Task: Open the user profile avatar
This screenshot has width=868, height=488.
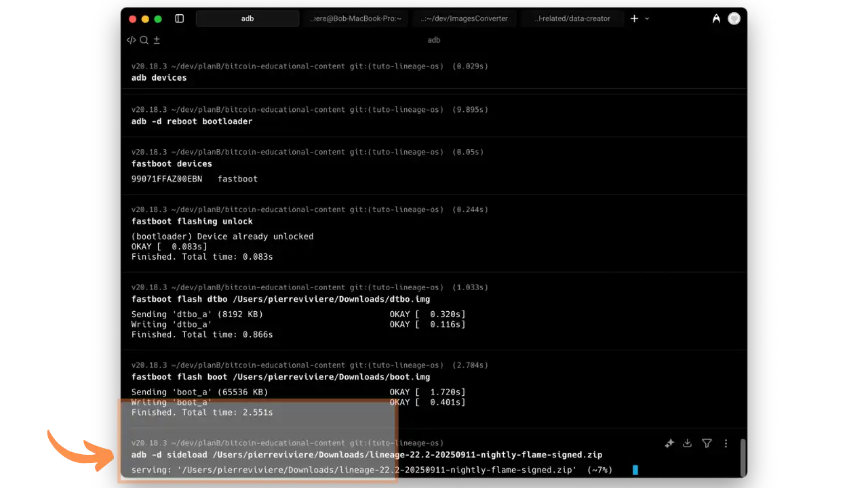Action: [x=734, y=19]
